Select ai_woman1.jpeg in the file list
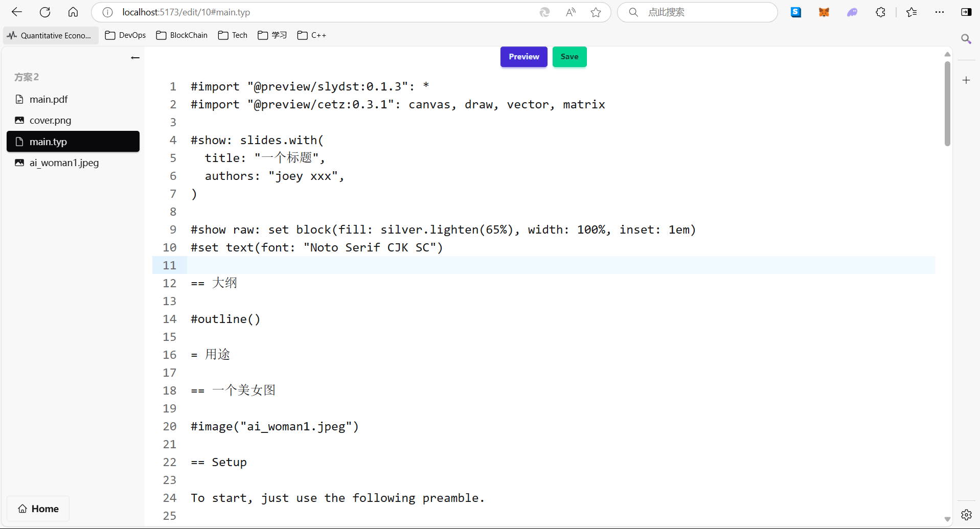 64,163
